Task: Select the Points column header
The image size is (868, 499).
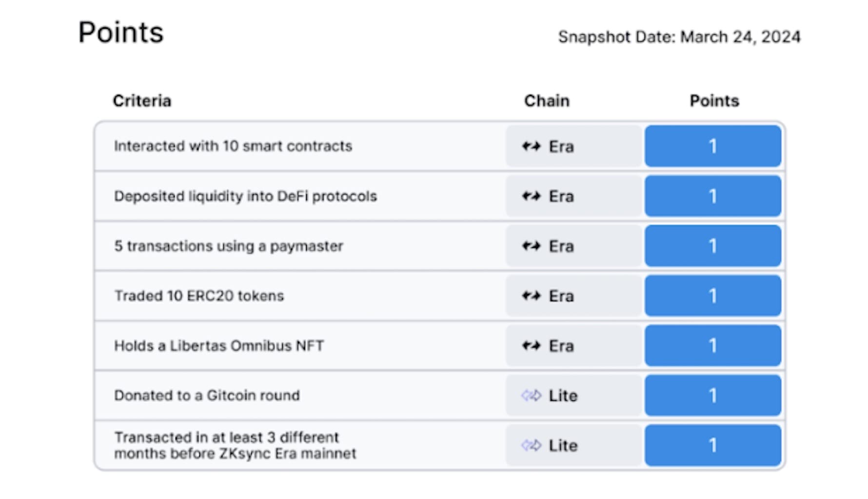Action: (x=714, y=101)
